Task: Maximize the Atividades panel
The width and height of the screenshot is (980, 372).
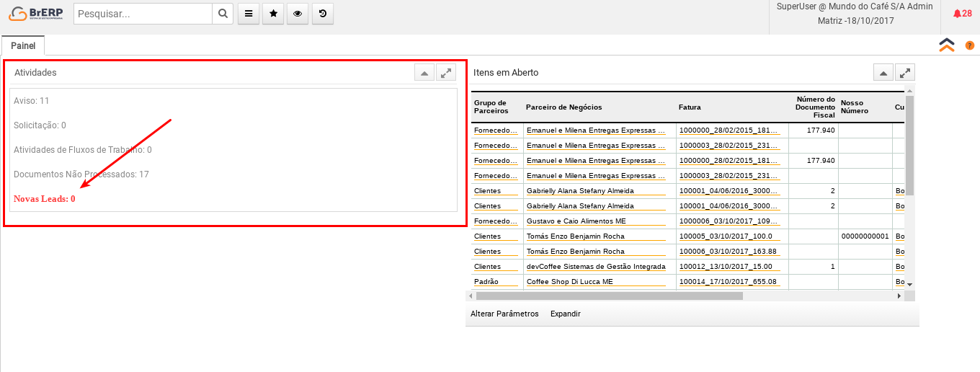Action: pyautogui.click(x=447, y=73)
